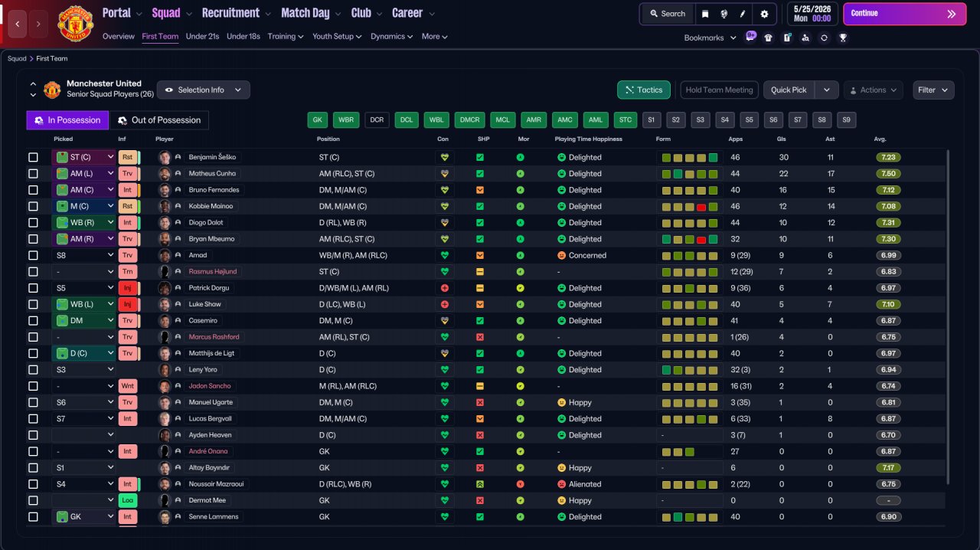Screen dimensions: 980x550
Task: Select the DMCR position chip
Action: click(x=469, y=120)
